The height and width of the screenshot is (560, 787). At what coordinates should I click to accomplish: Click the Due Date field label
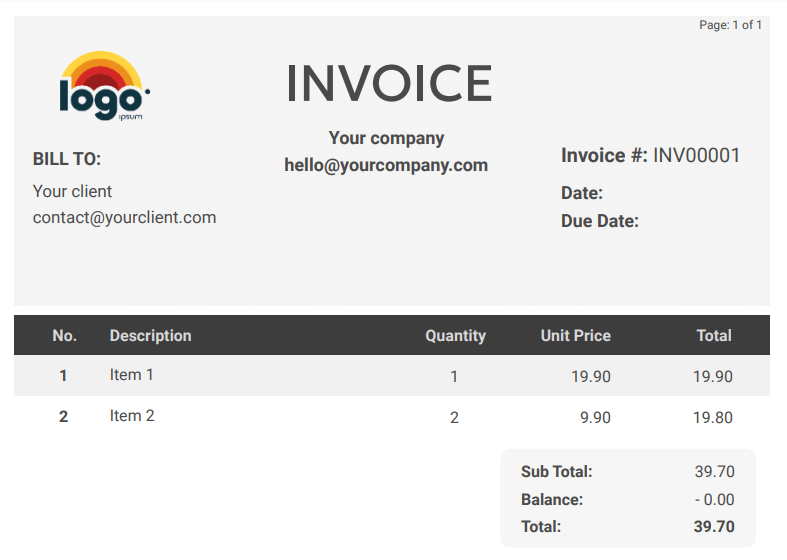tap(599, 221)
